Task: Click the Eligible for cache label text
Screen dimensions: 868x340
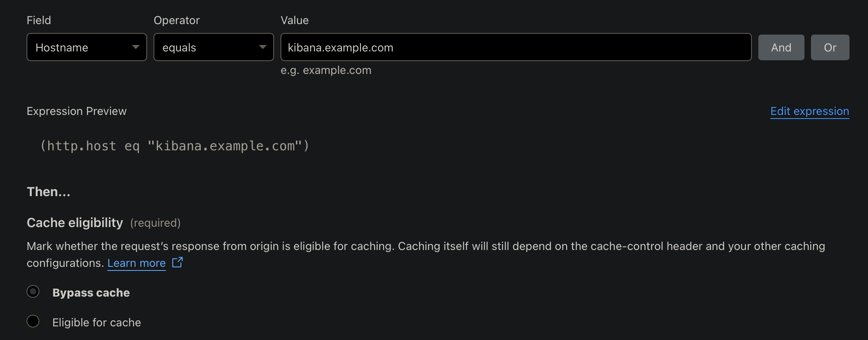Action: click(96, 322)
